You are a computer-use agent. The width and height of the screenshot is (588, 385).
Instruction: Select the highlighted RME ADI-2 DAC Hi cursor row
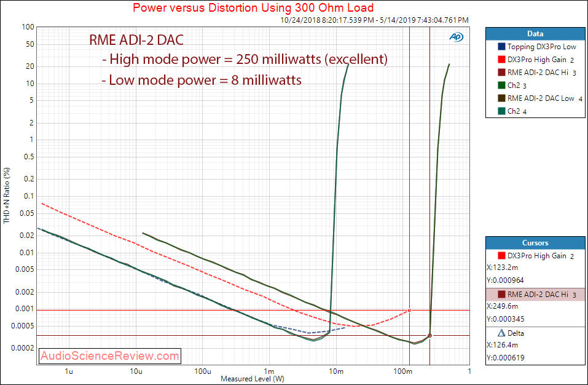click(535, 295)
